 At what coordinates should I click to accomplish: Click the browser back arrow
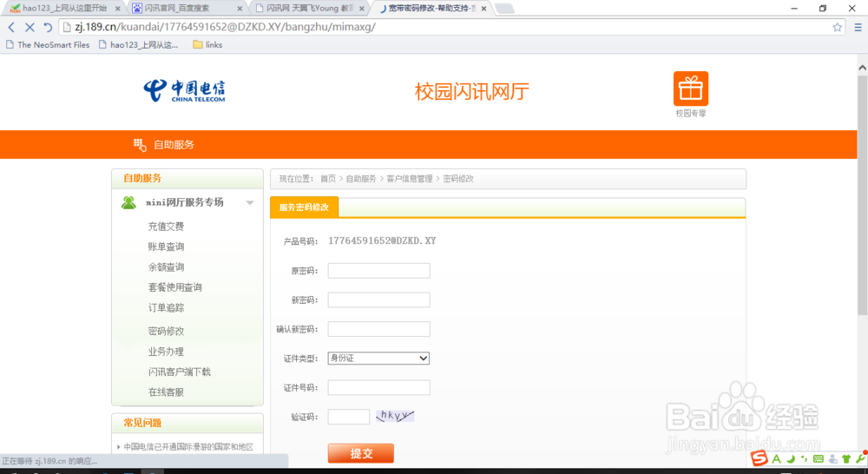11,27
